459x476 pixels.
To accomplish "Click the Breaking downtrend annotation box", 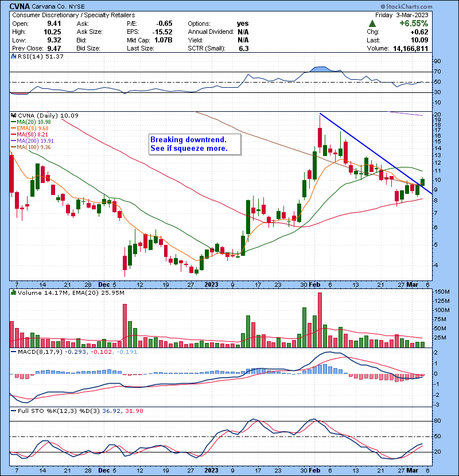I will click(x=195, y=144).
